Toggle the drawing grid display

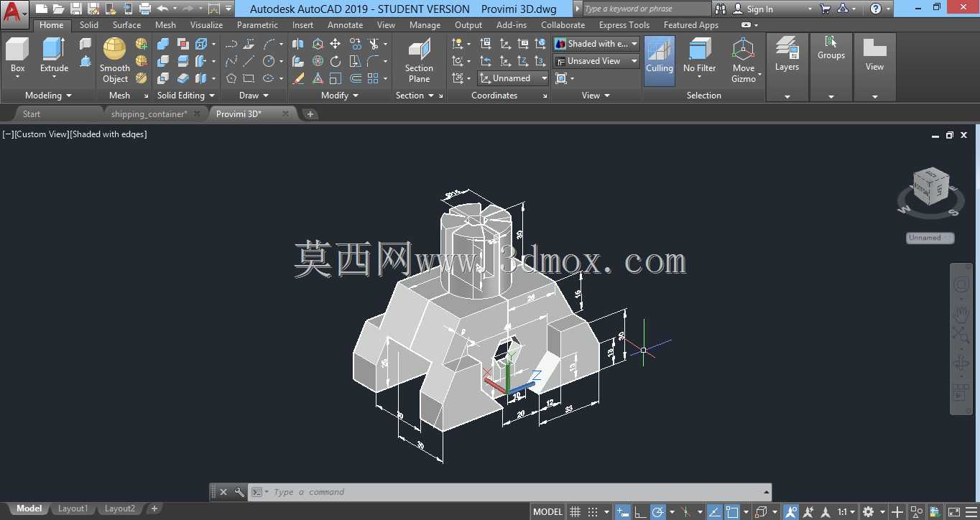pyautogui.click(x=575, y=511)
